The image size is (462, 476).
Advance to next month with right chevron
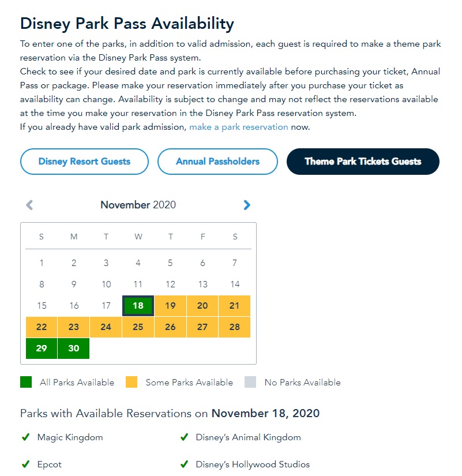click(x=247, y=205)
